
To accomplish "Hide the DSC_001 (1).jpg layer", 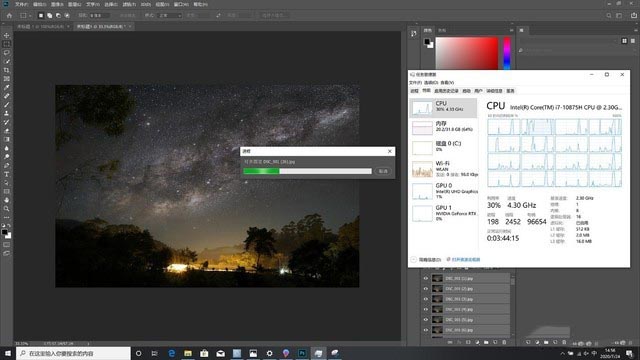I will (x=426, y=278).
